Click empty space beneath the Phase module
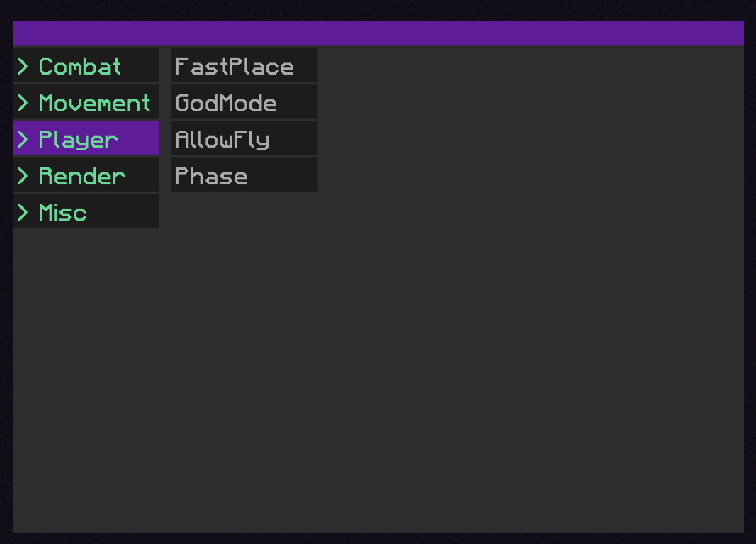The image size is (756, 544). click(244, 284)
